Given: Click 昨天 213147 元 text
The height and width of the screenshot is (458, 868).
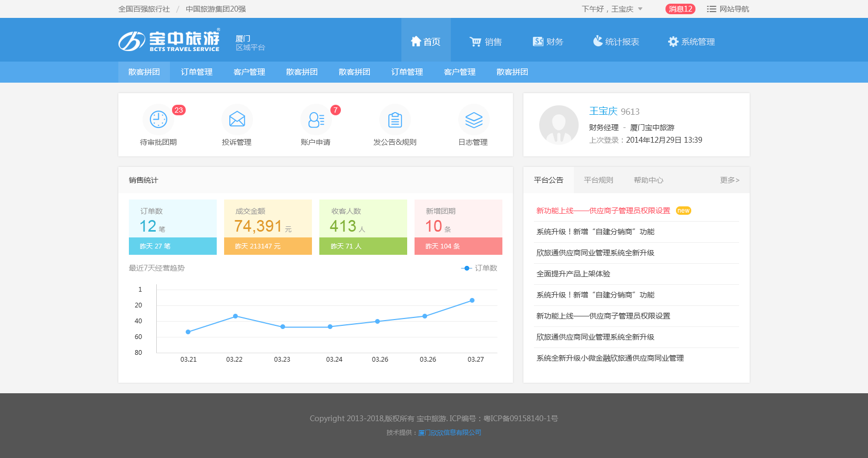Looking at the screenshot, I should pyautogui.click(x=258, y=246).
